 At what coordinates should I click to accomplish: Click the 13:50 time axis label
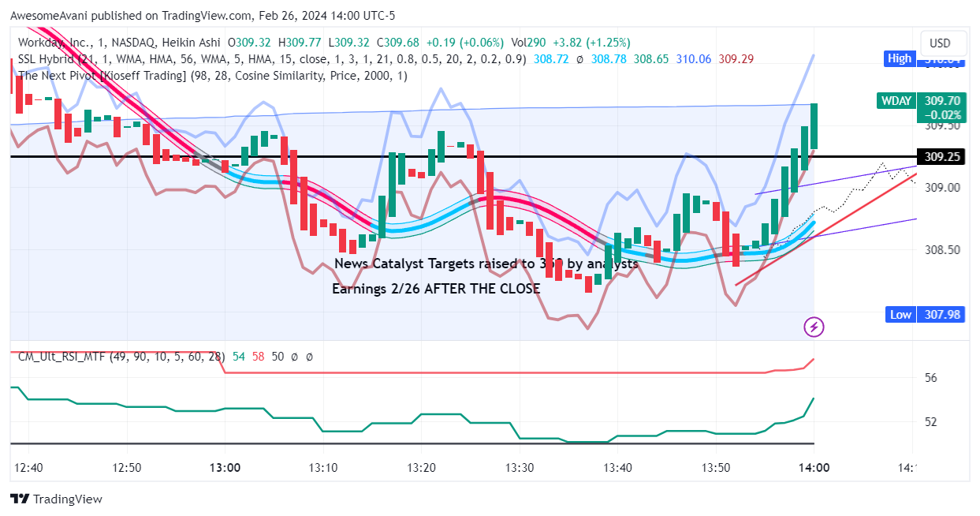(x=716, y=468)
